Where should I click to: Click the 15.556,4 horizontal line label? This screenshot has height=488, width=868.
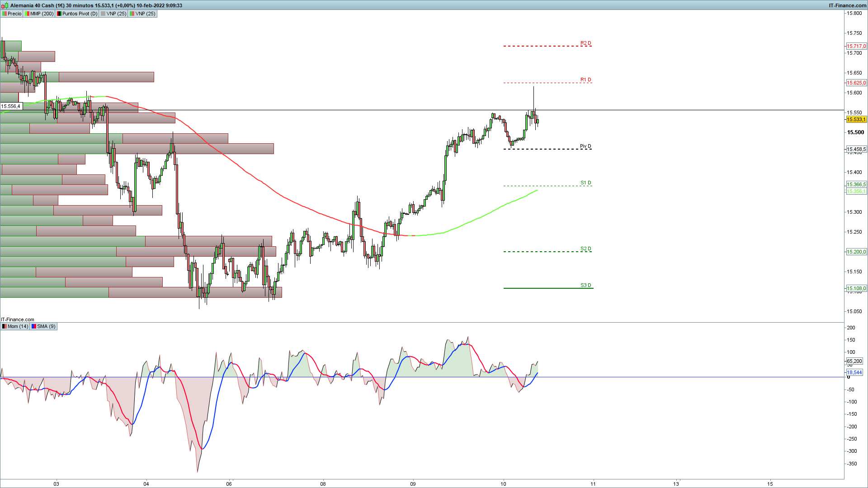[11, 107]
